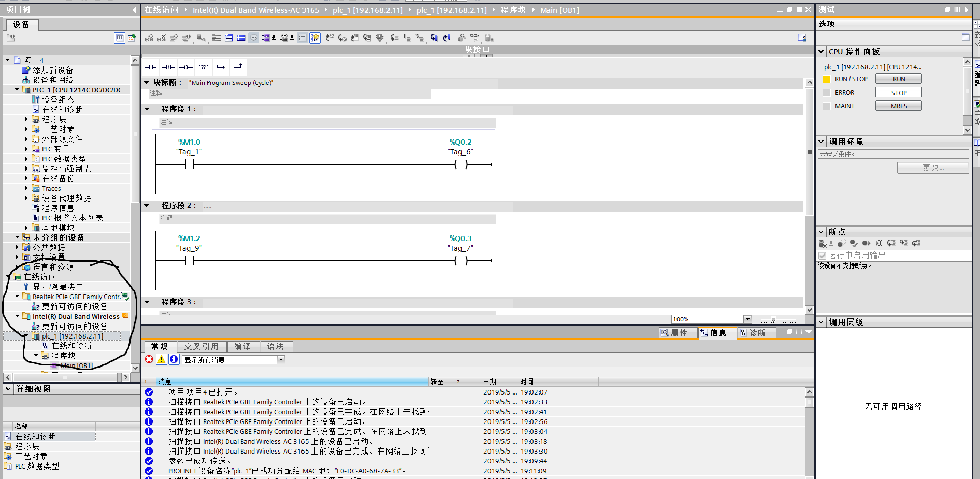Viewport: 980px width, 479px height.
Task: Click the red error filter icon
Action: pyautogui.click(x=149, y=359)
